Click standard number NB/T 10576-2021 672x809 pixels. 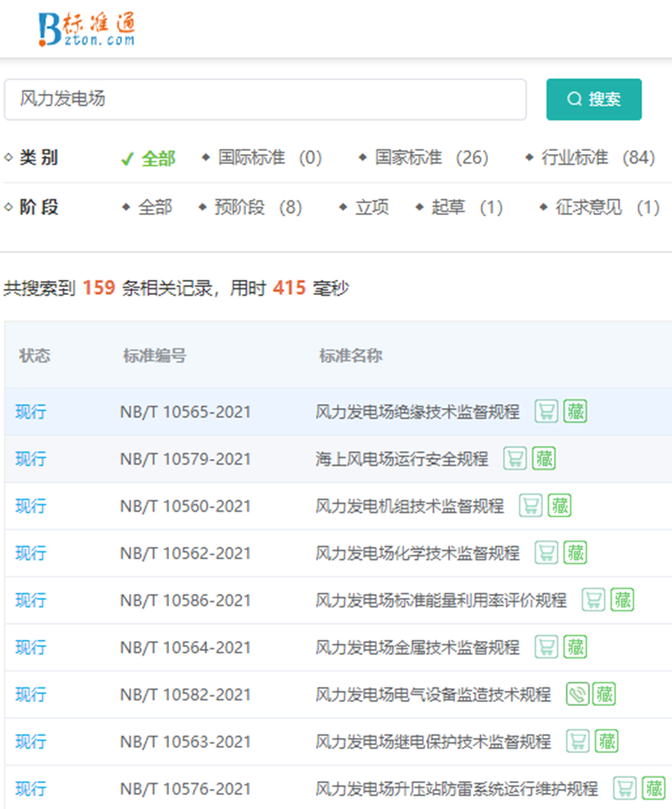pyautogui.click(x=186, y=788)
